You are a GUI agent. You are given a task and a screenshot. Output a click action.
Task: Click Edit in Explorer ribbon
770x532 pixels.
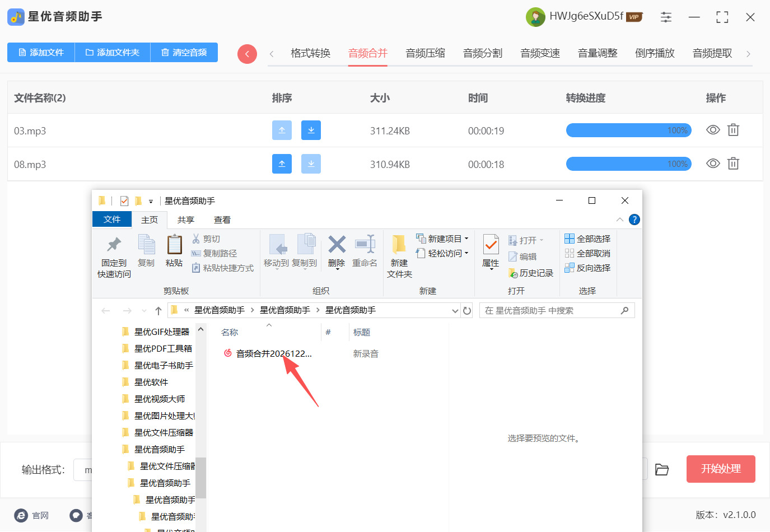point(522,256)
